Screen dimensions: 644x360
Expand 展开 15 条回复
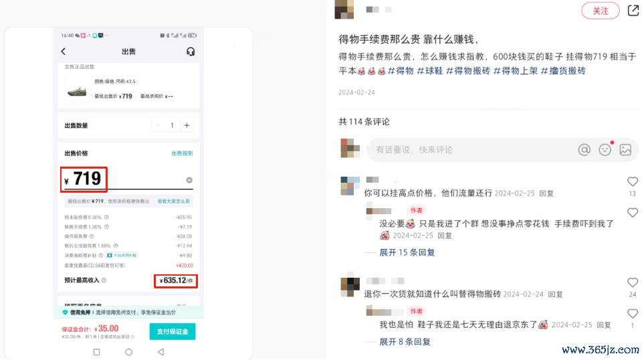(407, 252)
